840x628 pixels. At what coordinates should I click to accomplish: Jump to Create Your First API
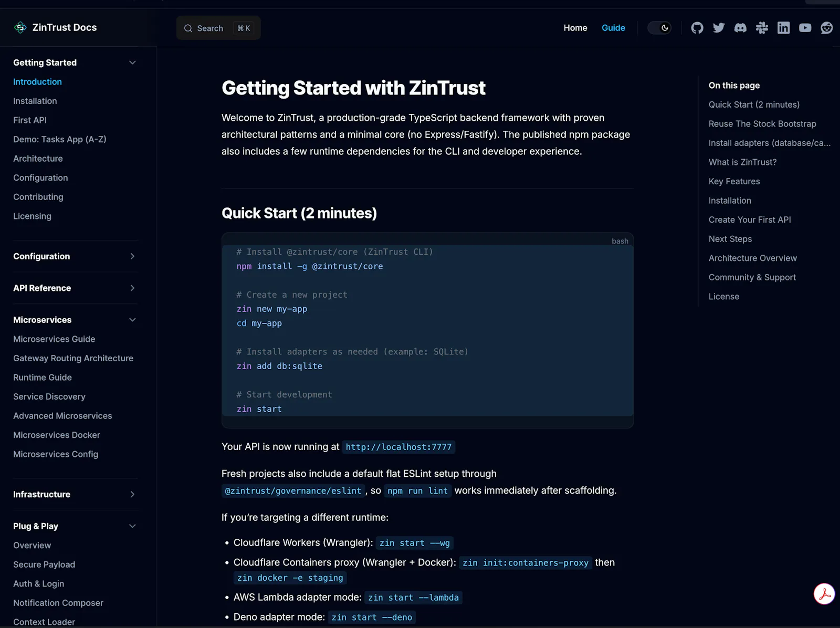tap(750, 219)
